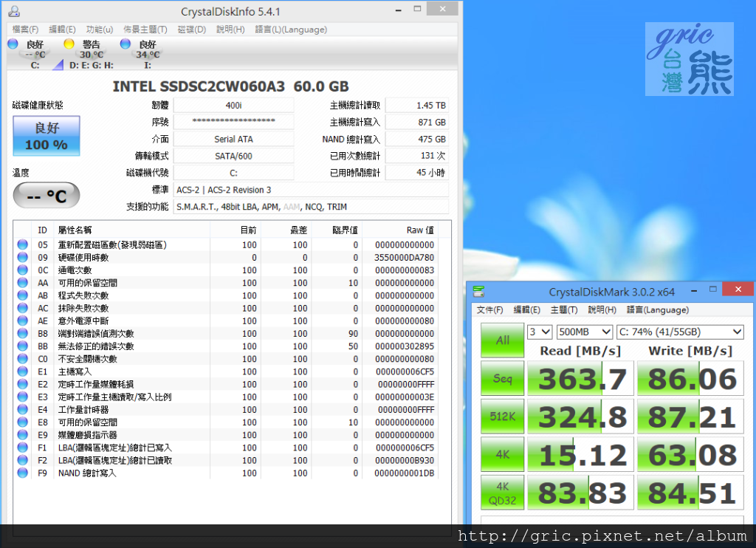Click the Seq benchmark button
Viewport: 756px width, 548px height.
502,378
